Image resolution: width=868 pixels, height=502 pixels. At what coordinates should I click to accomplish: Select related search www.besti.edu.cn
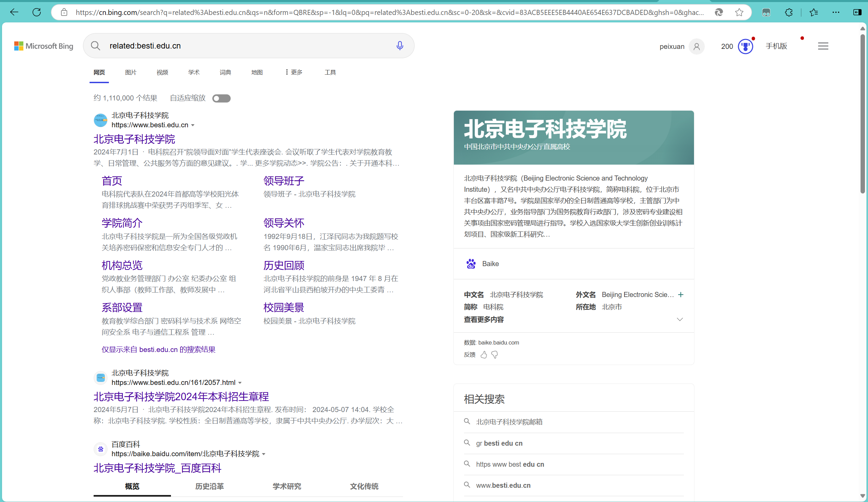coord(503,485)
